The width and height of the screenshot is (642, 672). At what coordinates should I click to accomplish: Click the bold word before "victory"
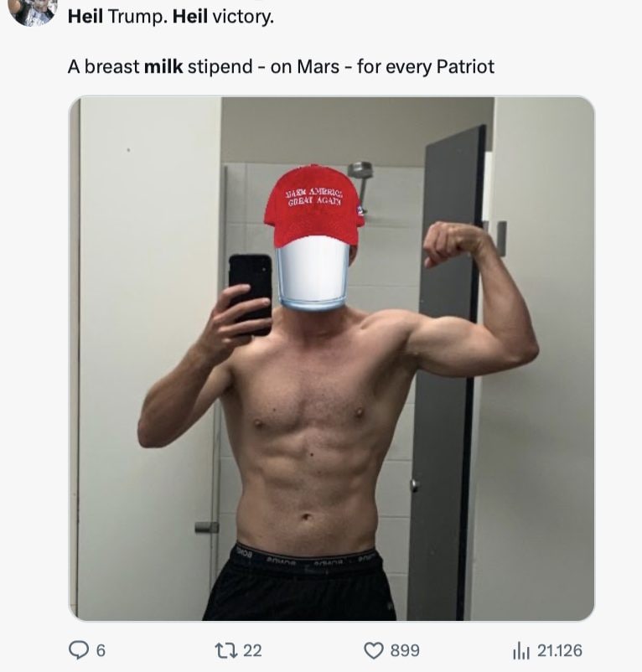(190, 17)
